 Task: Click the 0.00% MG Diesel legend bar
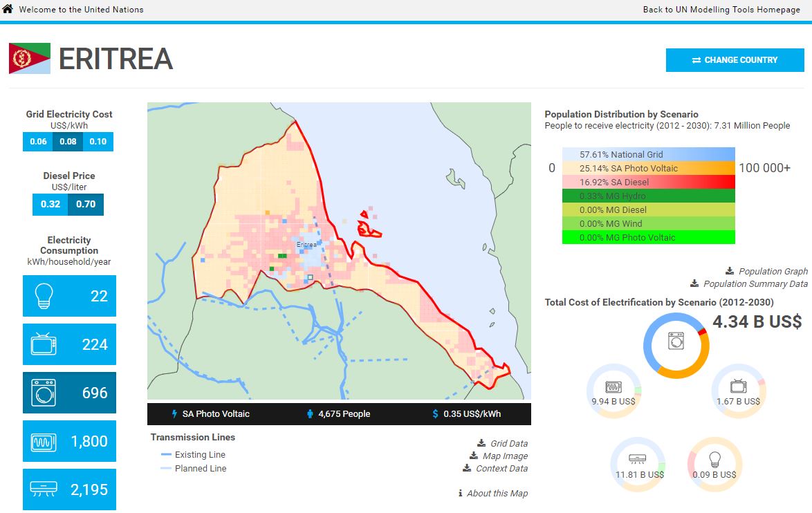[648, 209]
